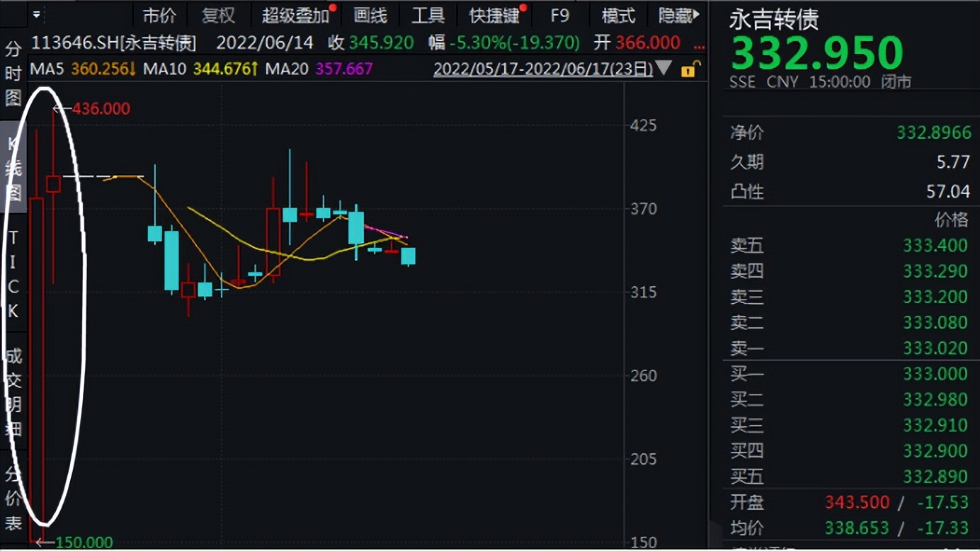Open the small menu icon at top-left
The width and height of the screenshot is (980, 551).
point(37,14)
